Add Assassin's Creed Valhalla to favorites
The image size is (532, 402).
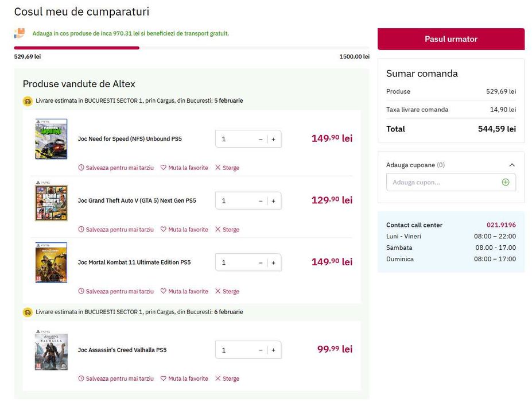click(184, 378)
